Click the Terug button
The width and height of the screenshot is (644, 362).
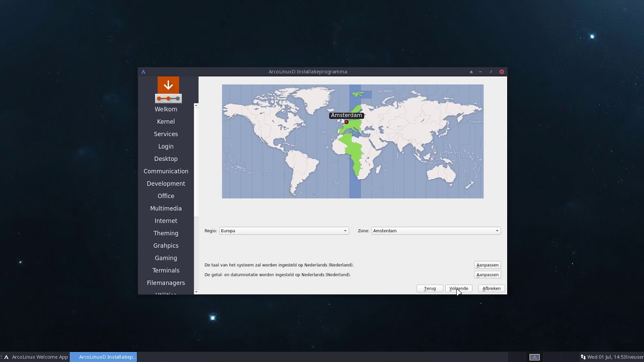(430, 289)
